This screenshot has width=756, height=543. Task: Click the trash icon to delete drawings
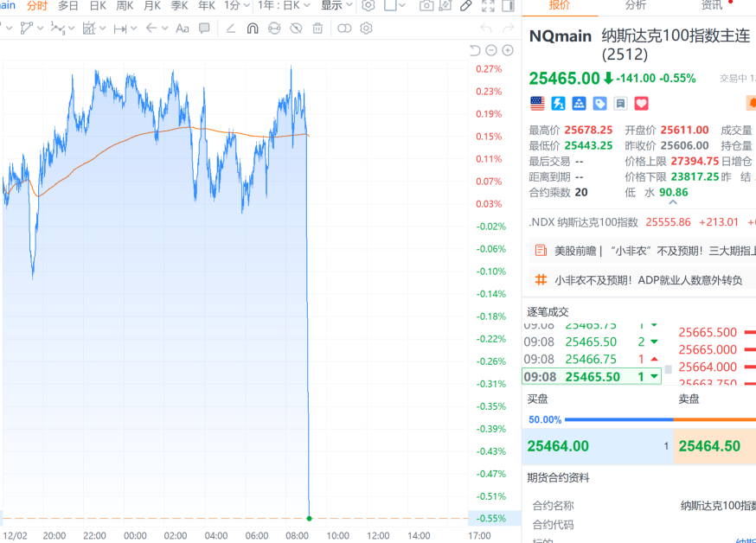coord(317,29)
